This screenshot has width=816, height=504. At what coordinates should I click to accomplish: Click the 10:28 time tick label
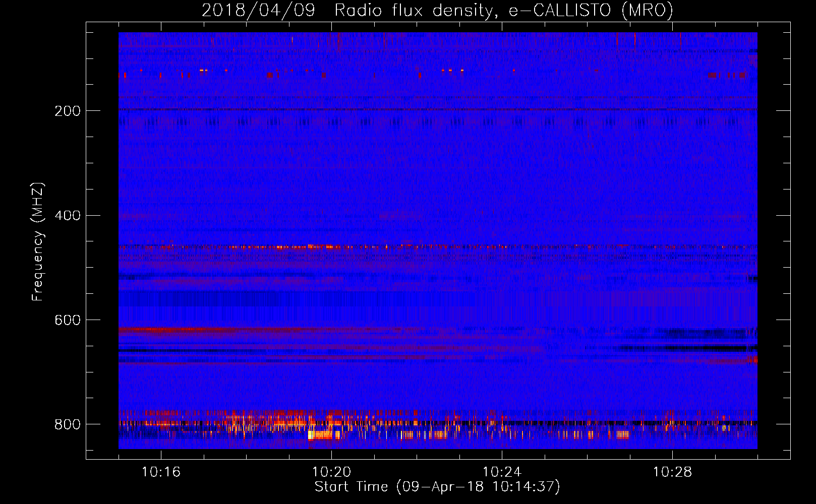[672, 472]
